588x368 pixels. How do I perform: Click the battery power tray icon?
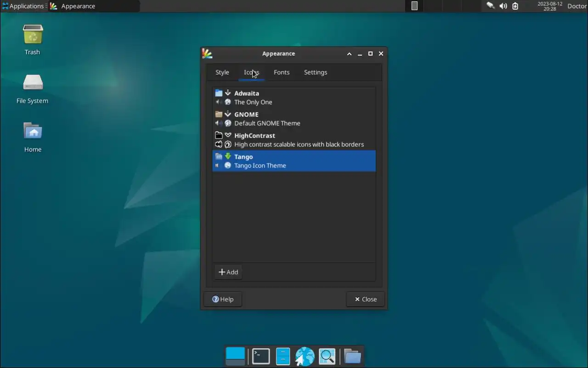point(515,6)
